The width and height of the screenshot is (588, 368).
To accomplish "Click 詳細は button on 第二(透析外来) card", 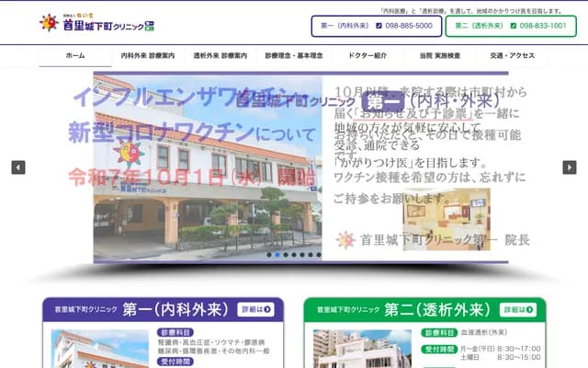I will (518, 309).
